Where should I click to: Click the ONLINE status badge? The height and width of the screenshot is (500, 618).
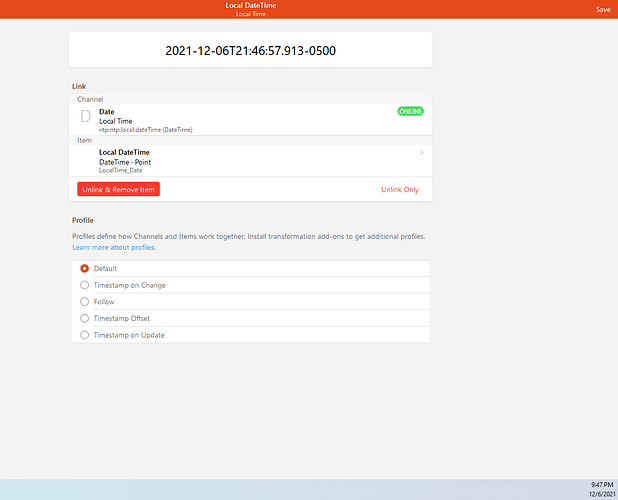[410, 112]
